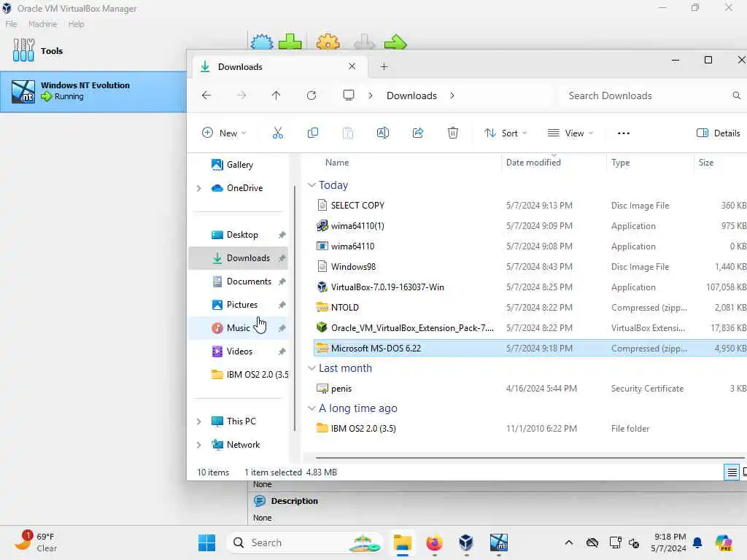Collapse the Last month group
747x560 pixels.
point(311,368)
